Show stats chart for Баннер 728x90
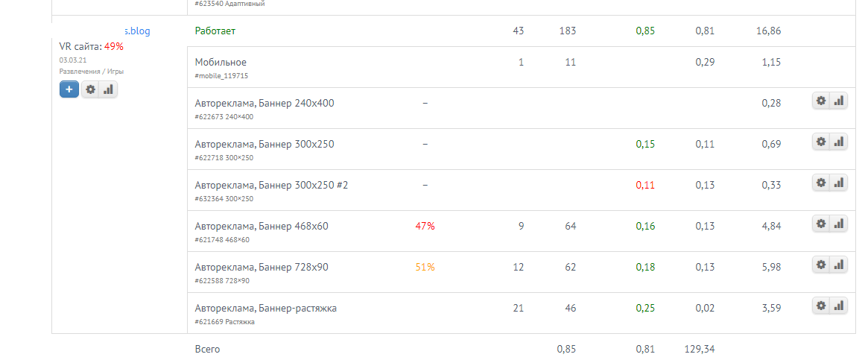This screenshot has width=868, height=360. click(x=838, y=265)
